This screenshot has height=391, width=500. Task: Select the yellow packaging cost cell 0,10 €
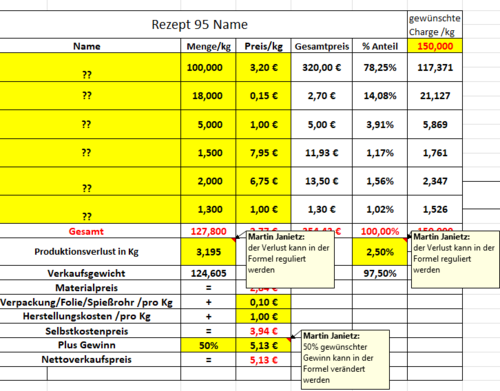263,302
